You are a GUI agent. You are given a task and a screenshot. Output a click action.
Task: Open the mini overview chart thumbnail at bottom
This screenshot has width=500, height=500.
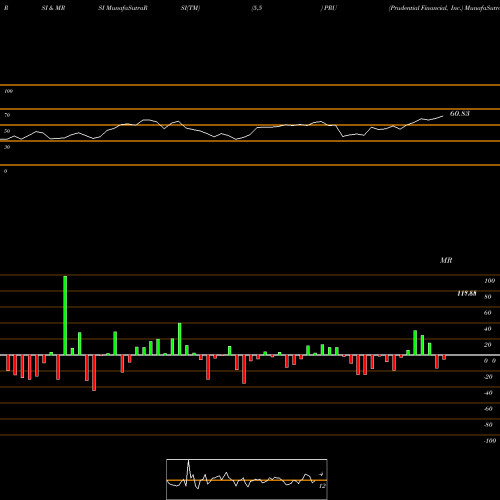pyautogui.click(x=247, y=479)
